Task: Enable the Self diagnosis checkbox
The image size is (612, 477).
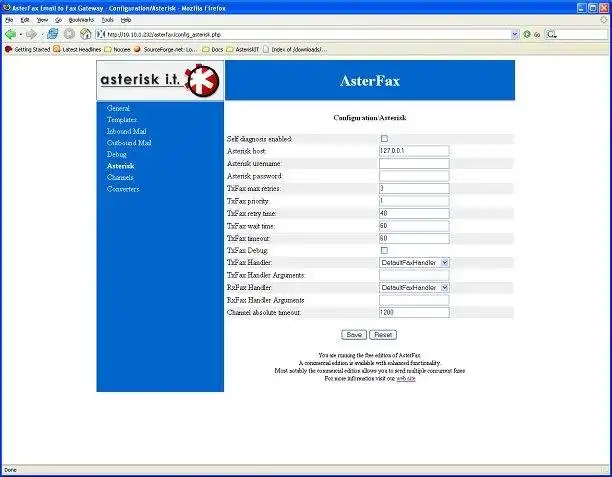Action: point(384,139)
